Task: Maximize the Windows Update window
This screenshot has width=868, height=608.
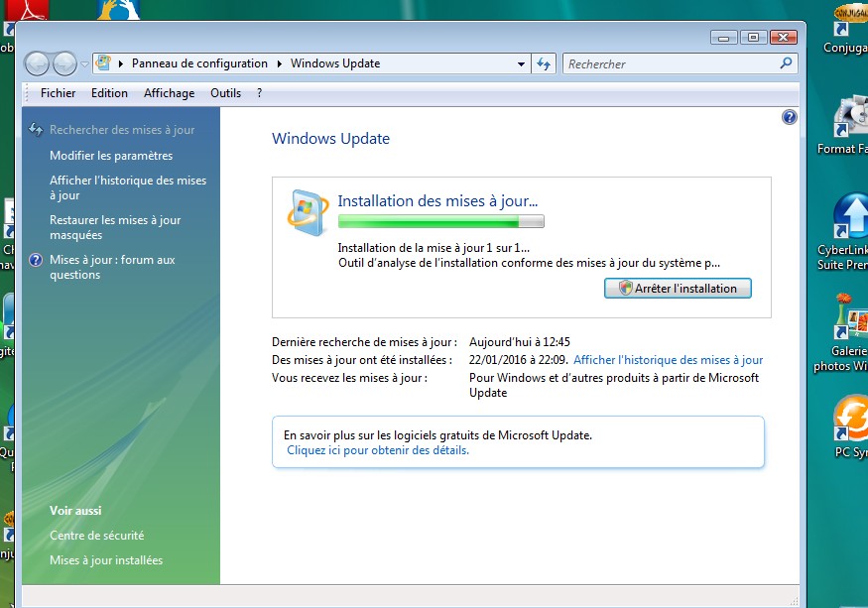Action: [x=753, y=37]
